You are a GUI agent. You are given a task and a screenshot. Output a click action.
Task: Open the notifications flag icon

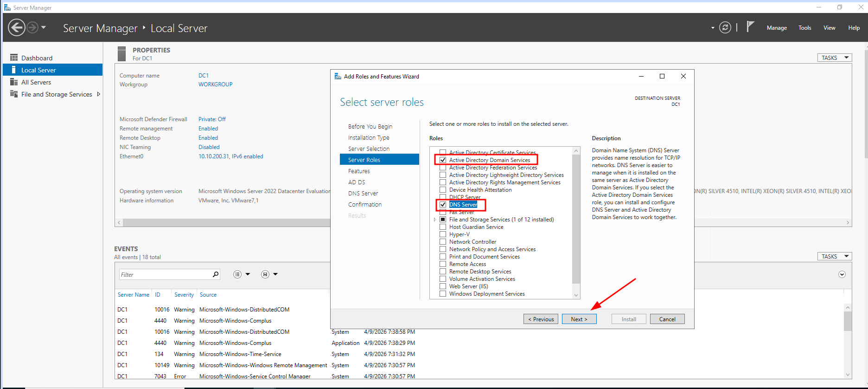[750, 27]
